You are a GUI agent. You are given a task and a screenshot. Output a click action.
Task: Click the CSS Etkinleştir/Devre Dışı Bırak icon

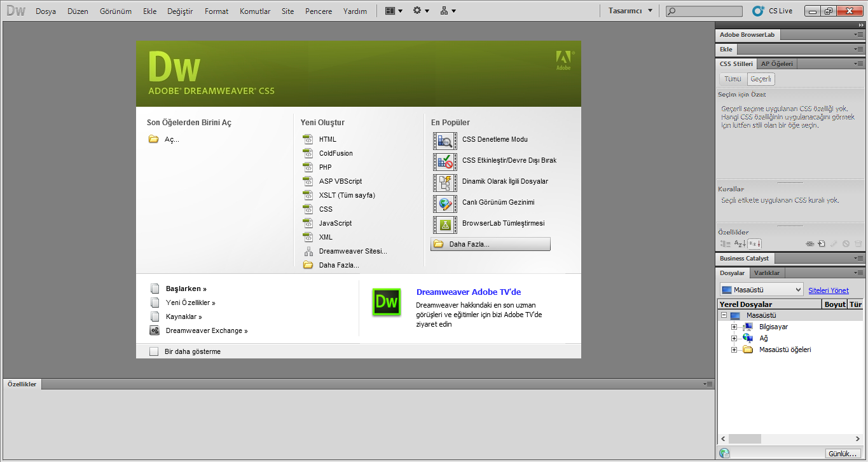[445, 161]
